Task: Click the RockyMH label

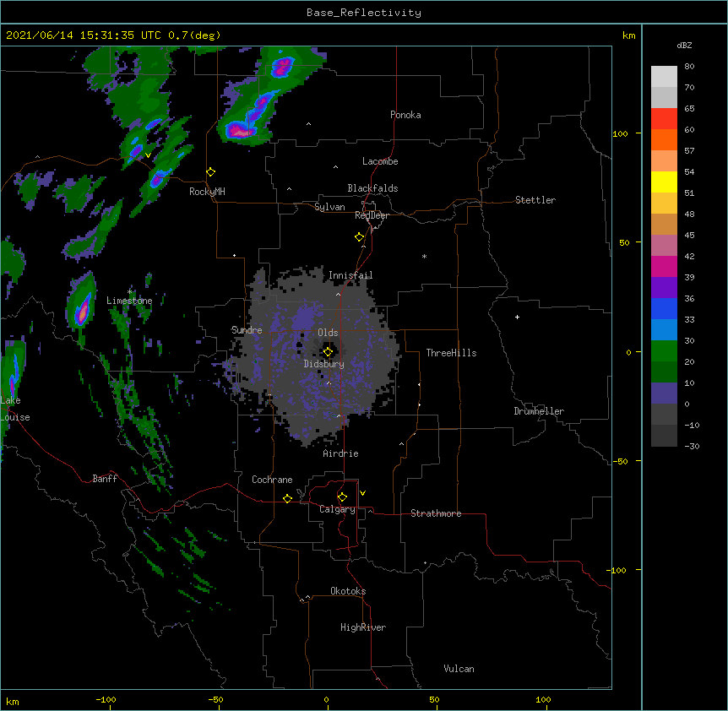Action: click(207, 192)
